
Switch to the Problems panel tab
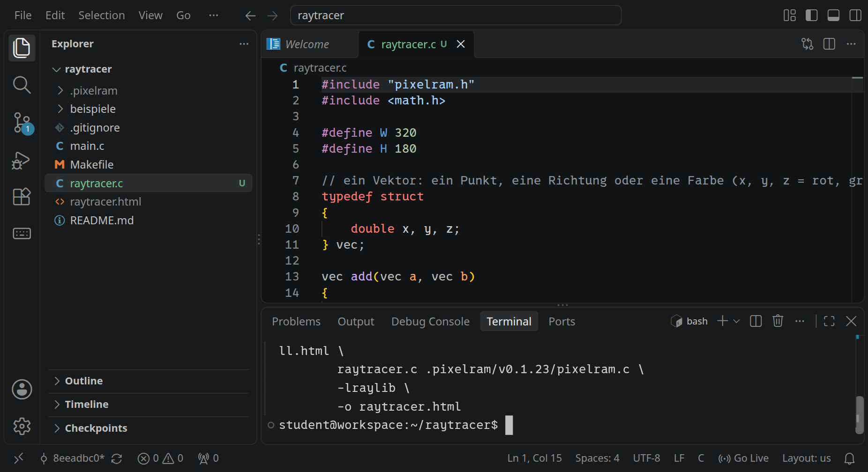click(x=296, y=321)
